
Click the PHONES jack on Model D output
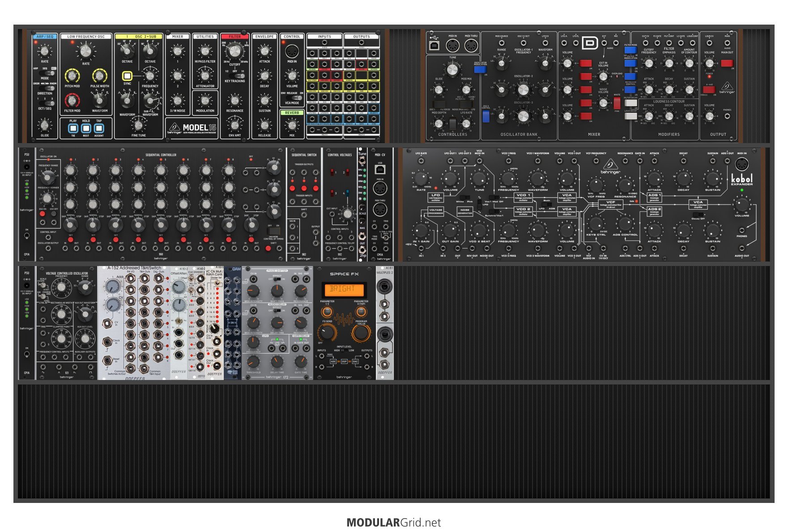coord(727,116)
